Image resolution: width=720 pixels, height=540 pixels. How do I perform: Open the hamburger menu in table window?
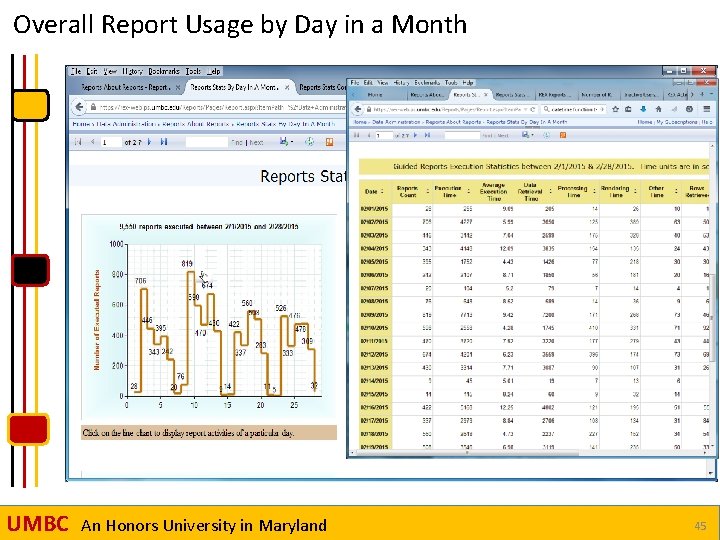[x=707, y=109]
